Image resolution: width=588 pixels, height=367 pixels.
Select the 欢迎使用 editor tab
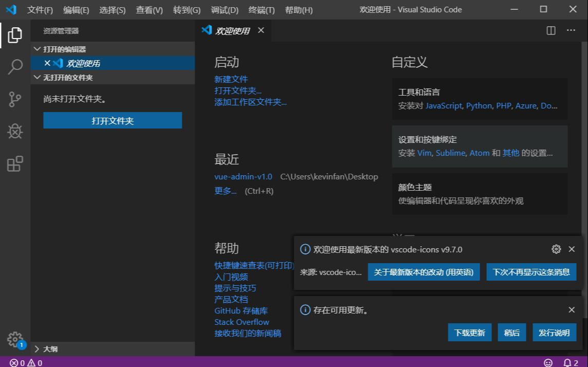(233, 30)
